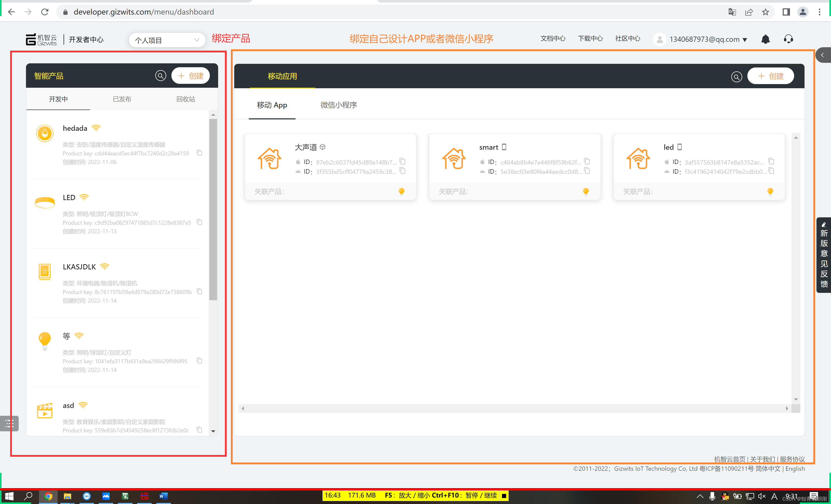Copy hedada product key
The height and width of the screenshot is (504, 831).
click(x=199, y=153)
